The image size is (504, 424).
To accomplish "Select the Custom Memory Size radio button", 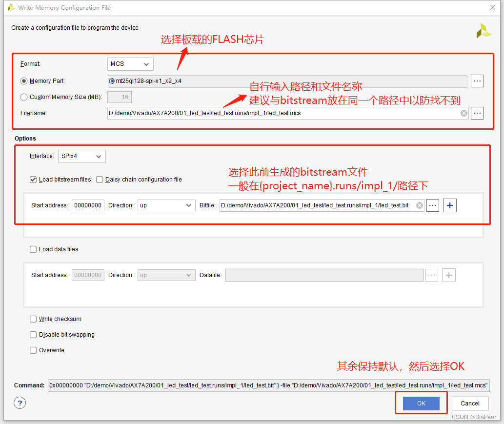I will pos(23,97).
